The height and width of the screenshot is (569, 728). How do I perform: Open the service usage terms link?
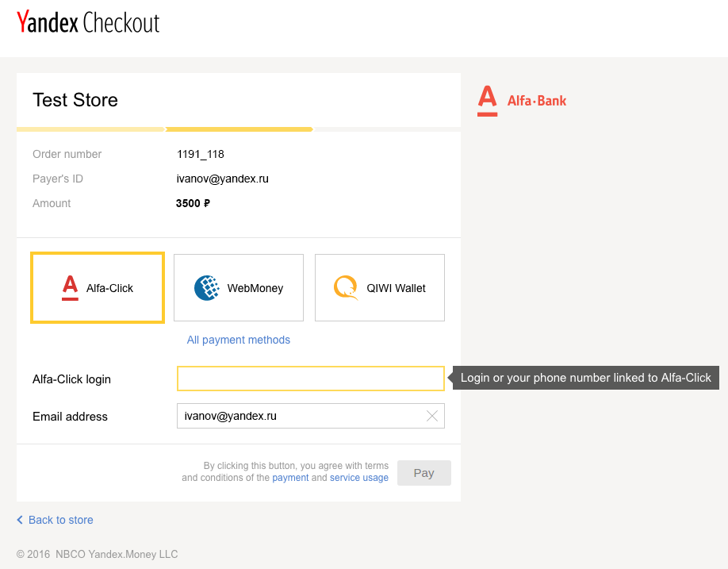click(359, 478)
